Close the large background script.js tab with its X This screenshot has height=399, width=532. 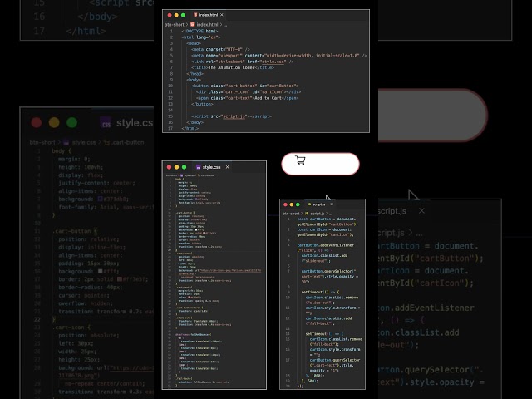click(421, 211)
